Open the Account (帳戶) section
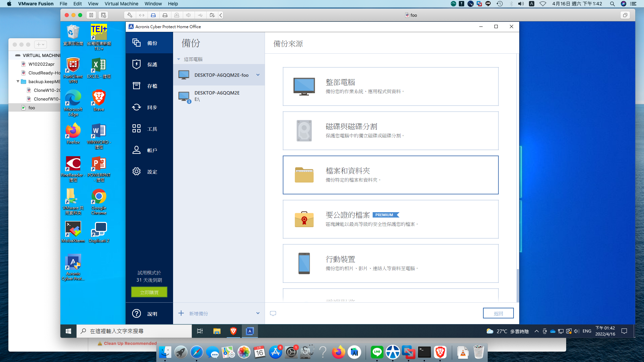This screenshot has width=644, height=362. click(x=149, y=150)
